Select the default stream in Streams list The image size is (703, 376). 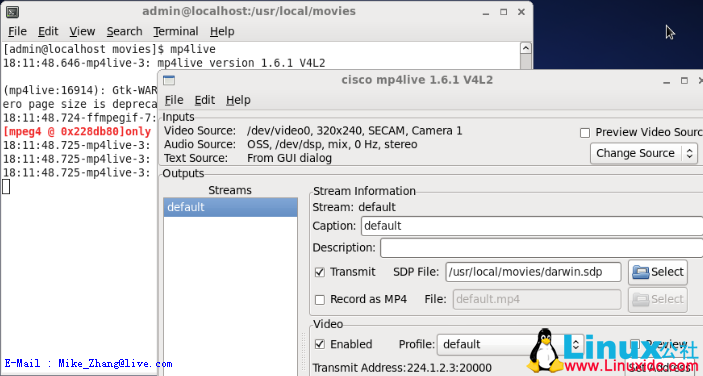[230, 207]
